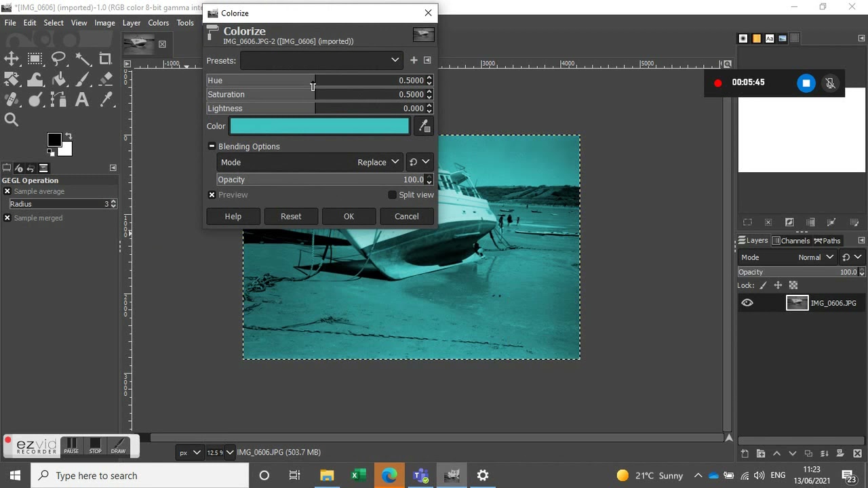Open the Fonts tab in right dock
Viewport: 868px width, 488px height.
[x=769, y=39]
